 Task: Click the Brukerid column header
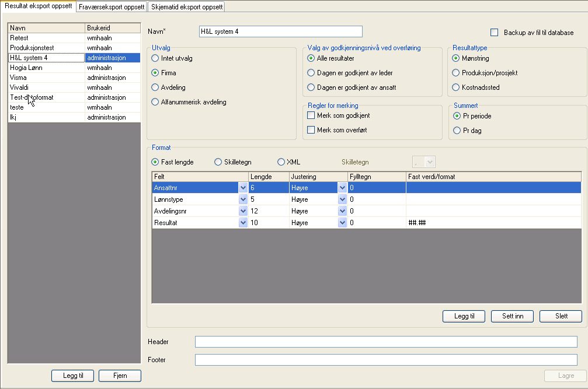click(113, 28)
